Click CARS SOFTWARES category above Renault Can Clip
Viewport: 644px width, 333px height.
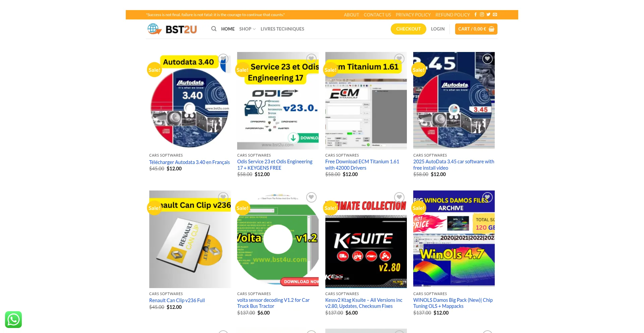pyautogui.click(x=166, y=294)
